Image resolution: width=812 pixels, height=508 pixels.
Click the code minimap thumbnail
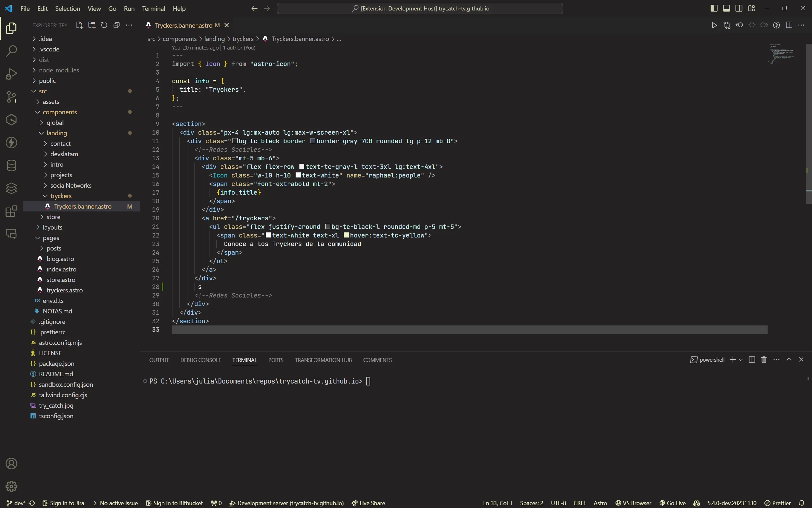click(782, 54)
